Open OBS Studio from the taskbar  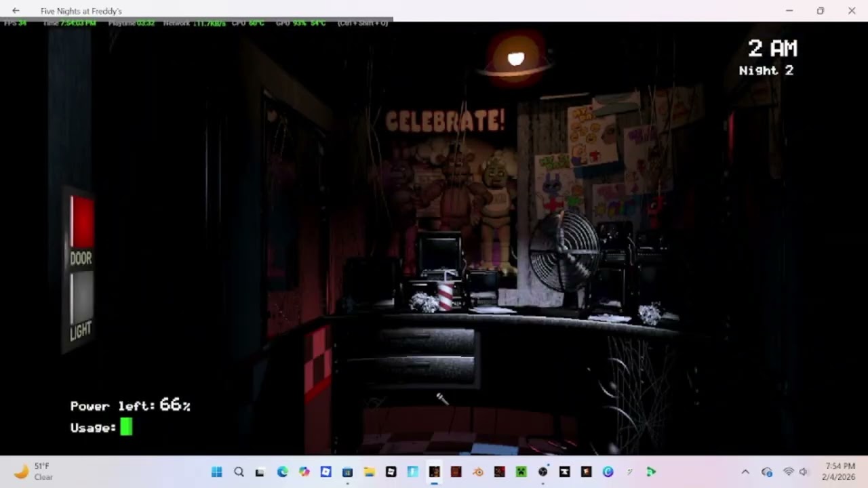[x=542, y=472]
